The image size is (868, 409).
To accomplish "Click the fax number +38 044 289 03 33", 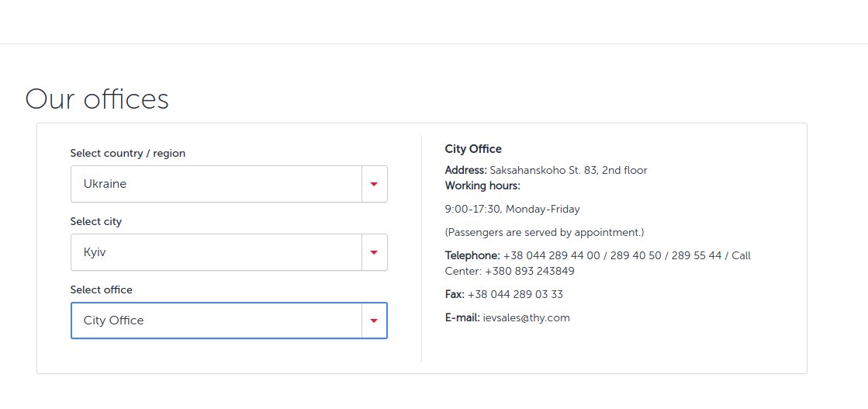I will click(515, 295).
